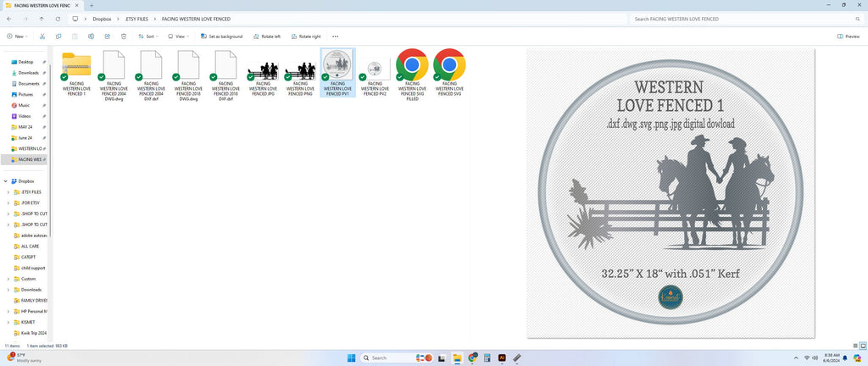Toggle the Preview pane button
868x366 pixels.
pyautogui.click(x=849, y=36)
